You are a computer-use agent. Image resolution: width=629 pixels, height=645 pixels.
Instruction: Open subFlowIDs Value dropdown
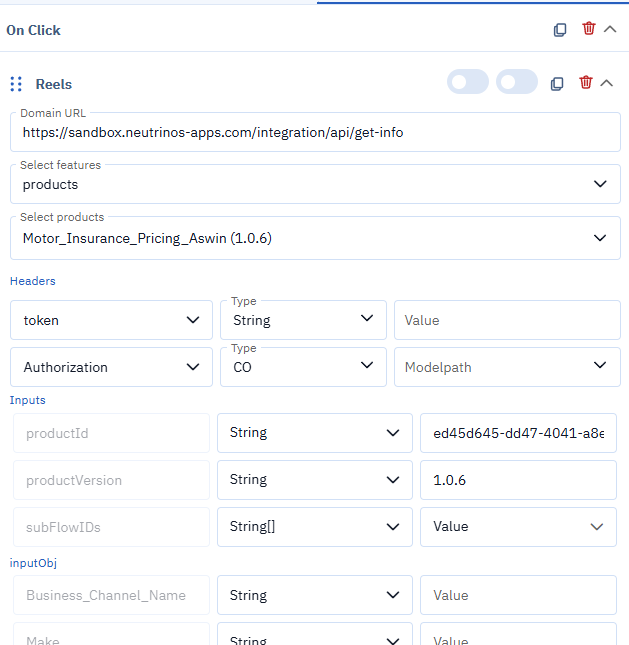[518, 526]
